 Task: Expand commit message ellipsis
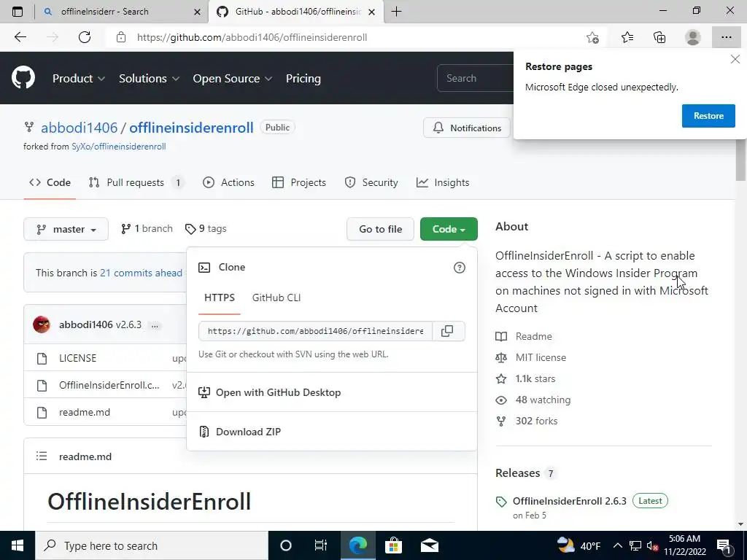[155, 325]
